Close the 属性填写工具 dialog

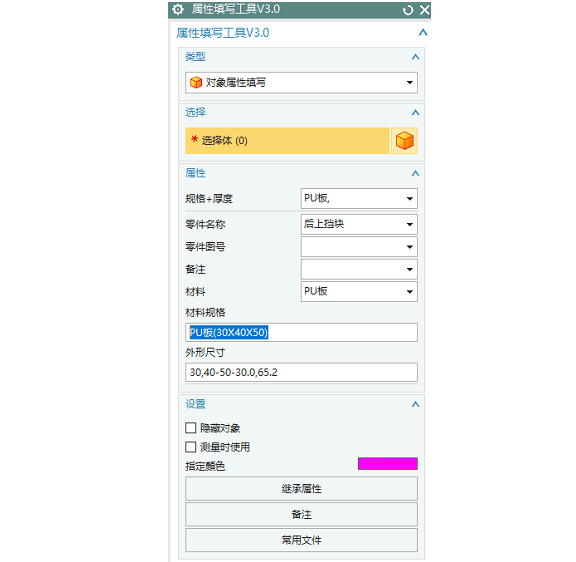click(x=425, y=10)
